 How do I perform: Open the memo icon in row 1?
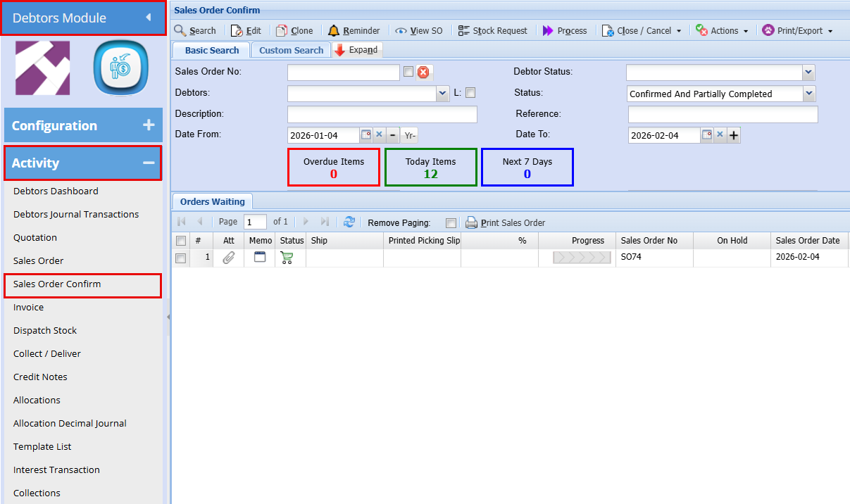click(x=261, y=258)
